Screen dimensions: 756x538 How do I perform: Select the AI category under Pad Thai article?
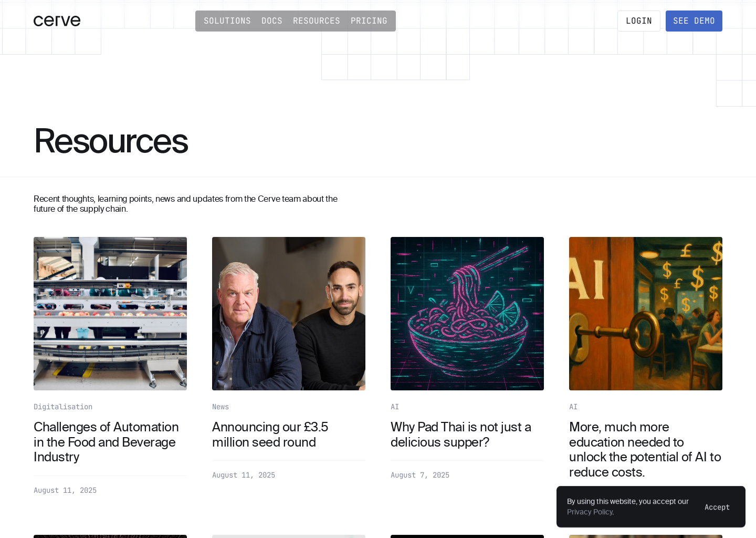(394, 407)
